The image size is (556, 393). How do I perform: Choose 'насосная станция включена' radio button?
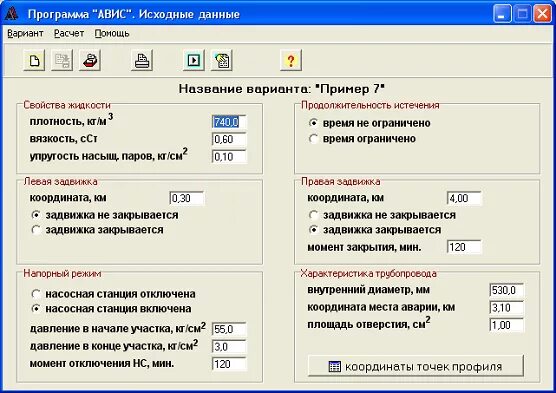[111, 309]
